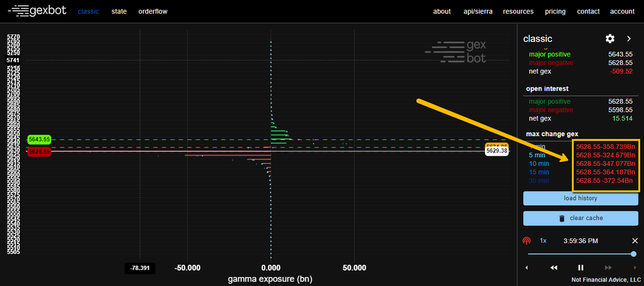Switch to the classic view tab

[89, 11]
